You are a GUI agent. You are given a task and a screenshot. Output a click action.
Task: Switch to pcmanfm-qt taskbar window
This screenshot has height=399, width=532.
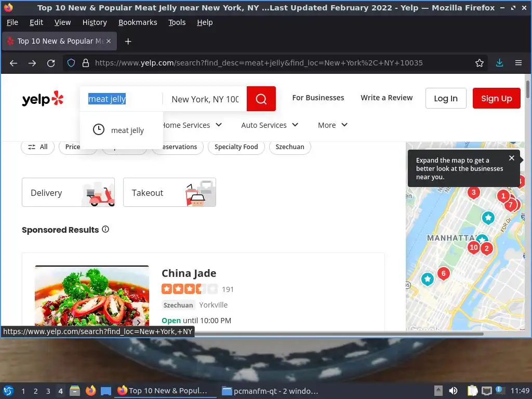coord(270,391)
